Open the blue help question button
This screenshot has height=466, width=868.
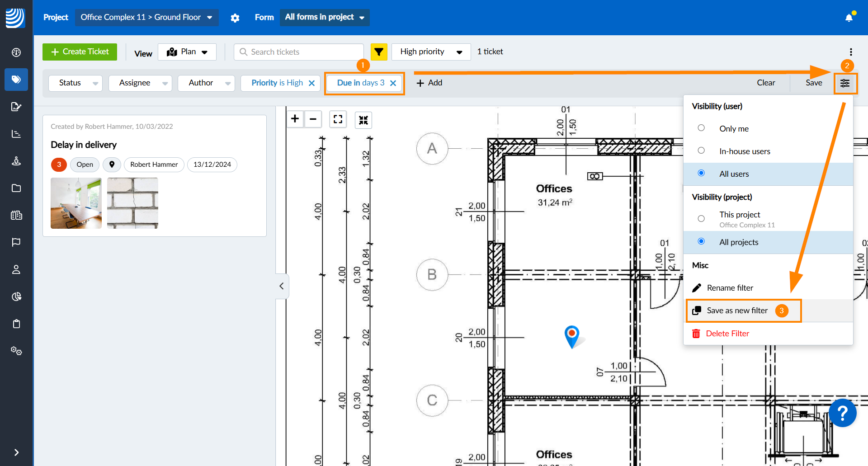(842, 413)
